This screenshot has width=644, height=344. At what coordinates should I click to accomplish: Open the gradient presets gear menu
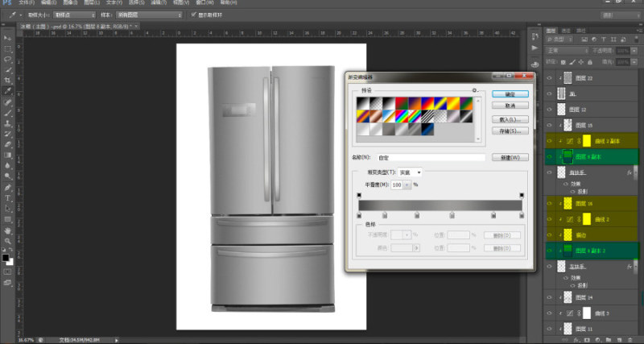(x=474, y=90)
